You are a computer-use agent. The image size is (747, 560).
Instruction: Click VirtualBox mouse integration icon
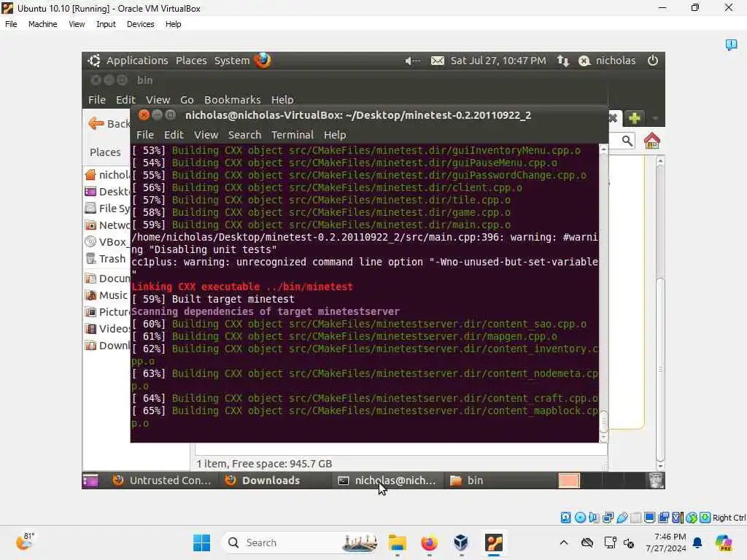(692, 518)
